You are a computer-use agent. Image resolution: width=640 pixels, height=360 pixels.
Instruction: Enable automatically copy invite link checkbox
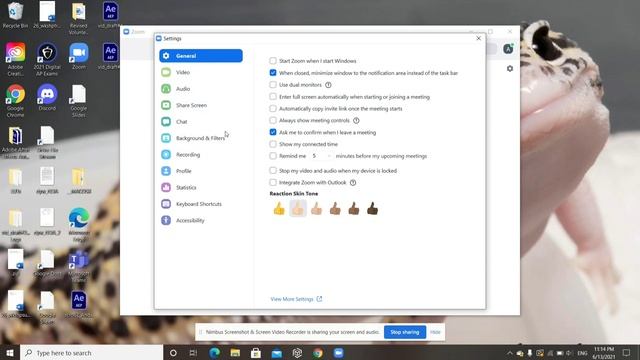point(273,109)
